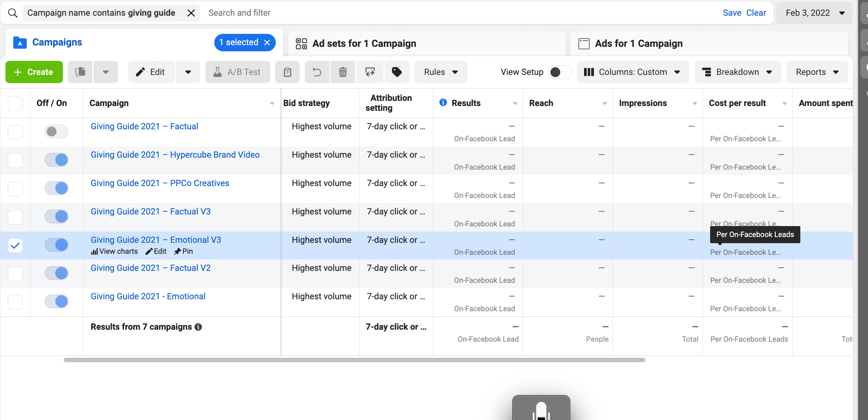This screenshot has width=868, height=420.
Task: Click the microphone widget at bottom
Action: (541, 408)
